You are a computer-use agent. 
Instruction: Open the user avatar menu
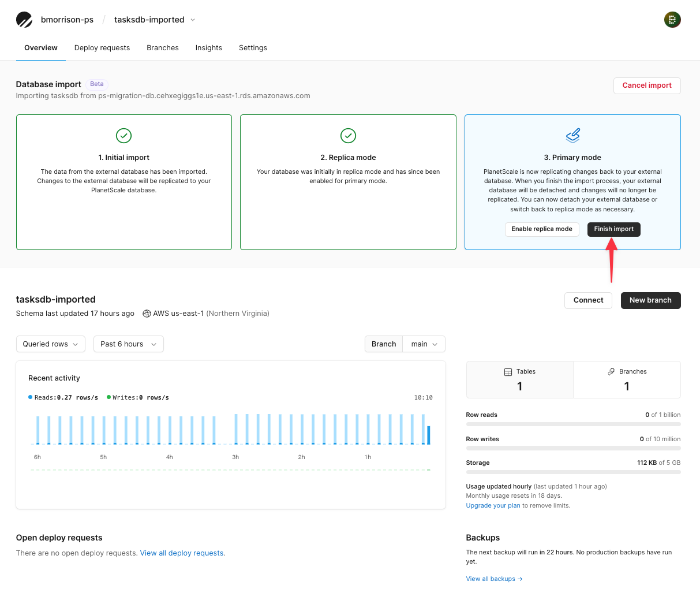click(x=672, y=20)
